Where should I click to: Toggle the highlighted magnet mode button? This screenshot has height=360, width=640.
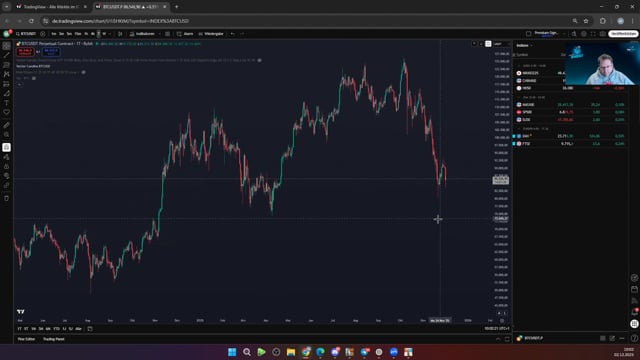pyautogui.click(x=7, y=147)
